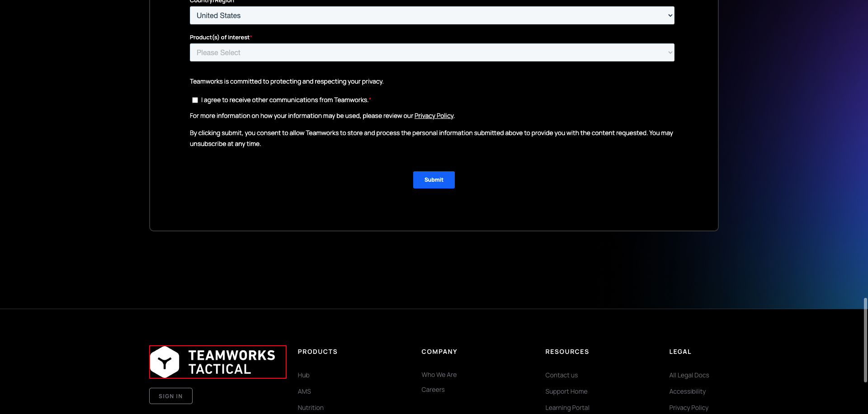Open the Hub product link
Image resolution: width=868 pixels, height=414 pixels.
click(303, 375)
